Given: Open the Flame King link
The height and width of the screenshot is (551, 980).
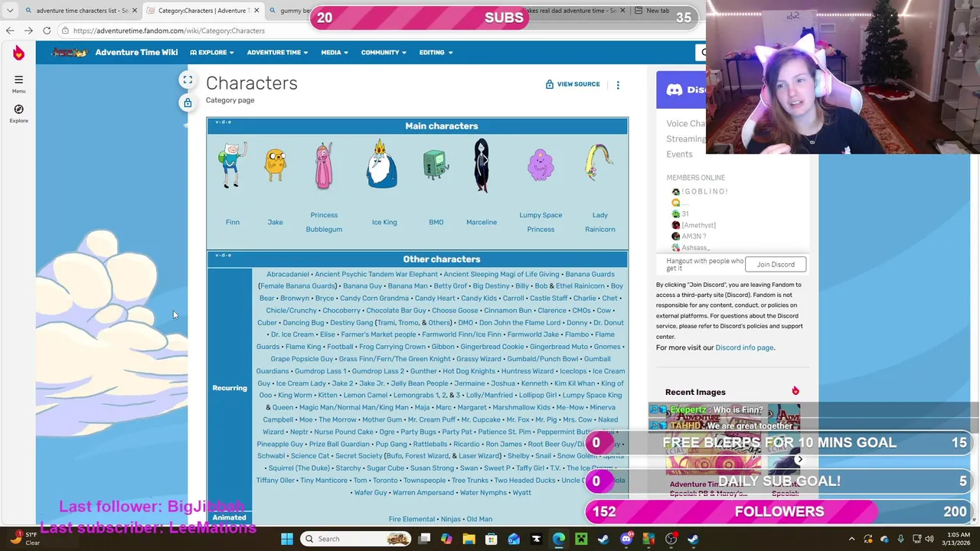Looking at the screenshot, I should coord(303,347).
